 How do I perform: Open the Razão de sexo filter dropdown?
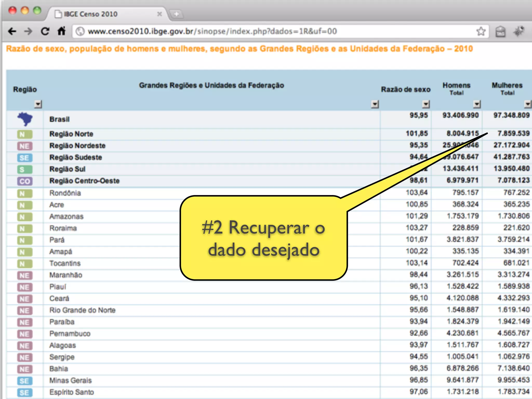click(x=426, y=104)
